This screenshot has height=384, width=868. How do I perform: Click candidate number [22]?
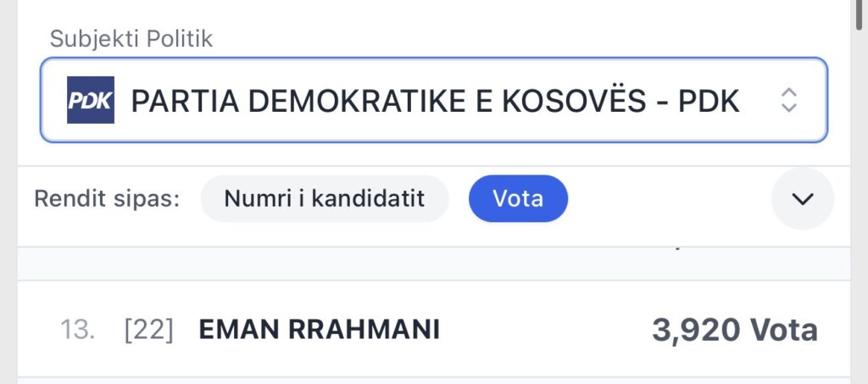tap(149, 330)
